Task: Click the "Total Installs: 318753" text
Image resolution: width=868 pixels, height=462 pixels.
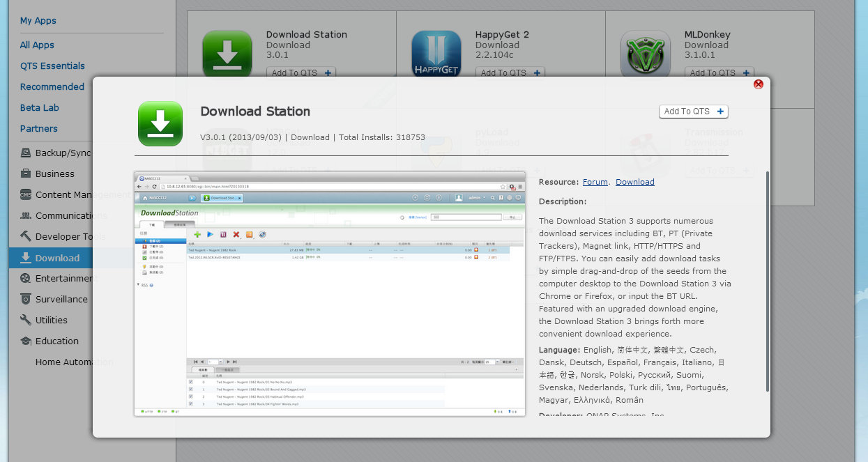Action: (382, 137)
